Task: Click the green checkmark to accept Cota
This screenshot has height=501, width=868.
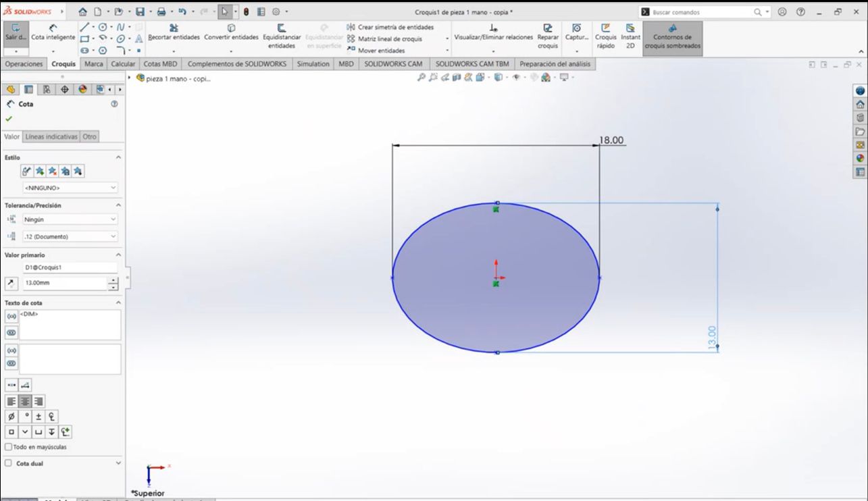Action: tap(9, 119)
